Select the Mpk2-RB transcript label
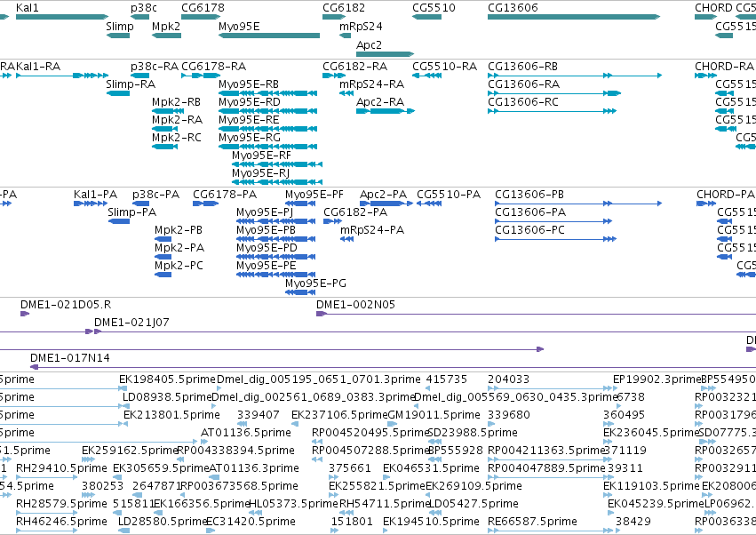Viewport: 756px width, 535px height. (x=176, y=102)
